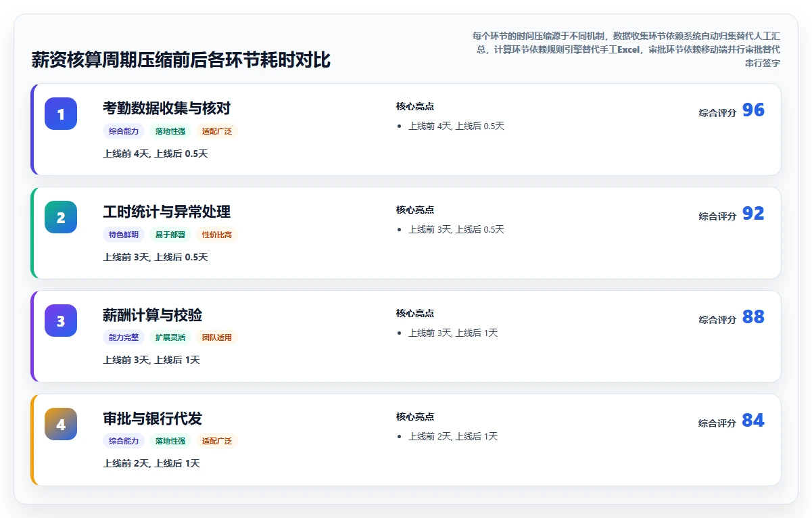Screen dimensions: 812x518
Task: Click 综合能力 tag in 审批与银行代发 card
Action: click(x=124, y=441)
